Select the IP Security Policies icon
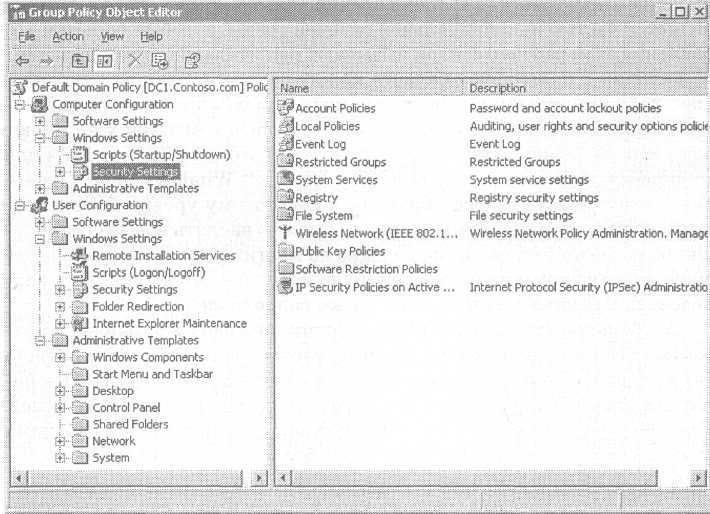The image size is (710, 514). pos(285,287)
